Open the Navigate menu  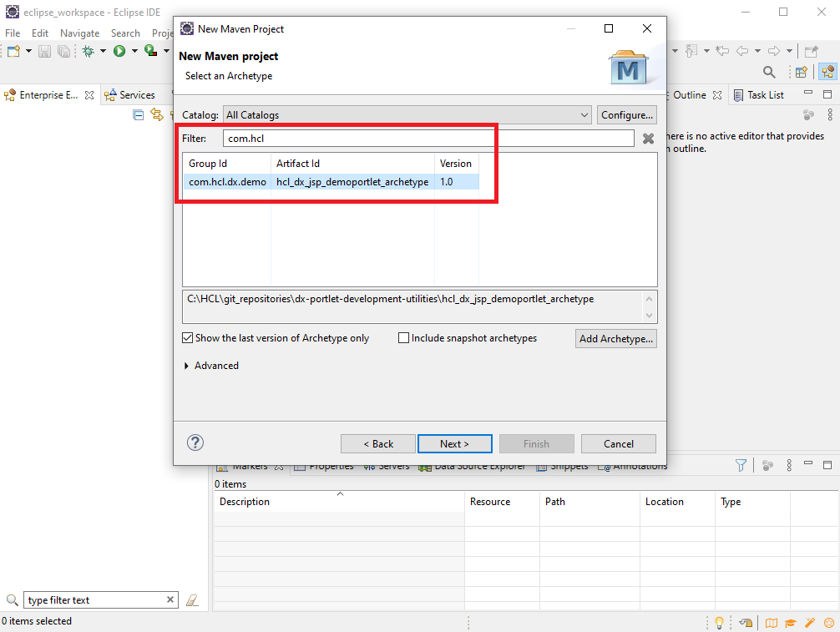(80, 33)
